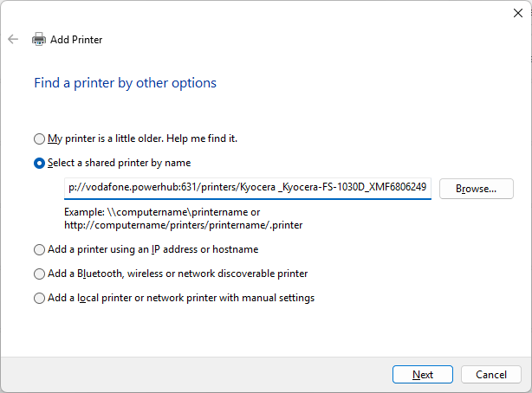
Task: Click the 'Add a Bluetooth, wireless' option label text
Action: tap(178, 274)
